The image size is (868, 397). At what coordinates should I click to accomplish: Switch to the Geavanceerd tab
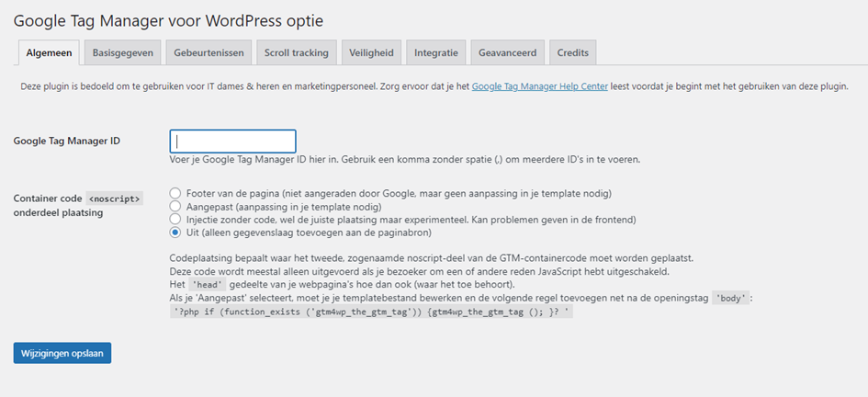[x=508, y=53]
